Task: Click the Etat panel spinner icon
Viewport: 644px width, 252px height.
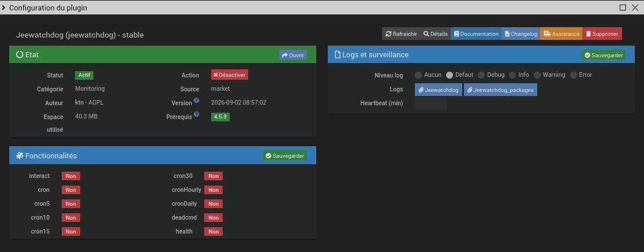Action: tap(20, 54)
